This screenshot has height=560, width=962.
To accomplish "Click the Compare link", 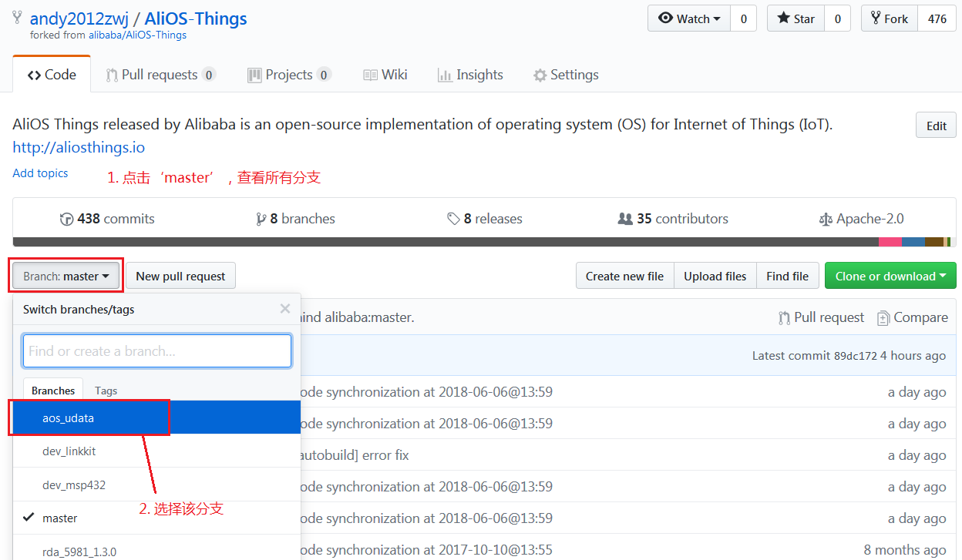I will (913, 317).
